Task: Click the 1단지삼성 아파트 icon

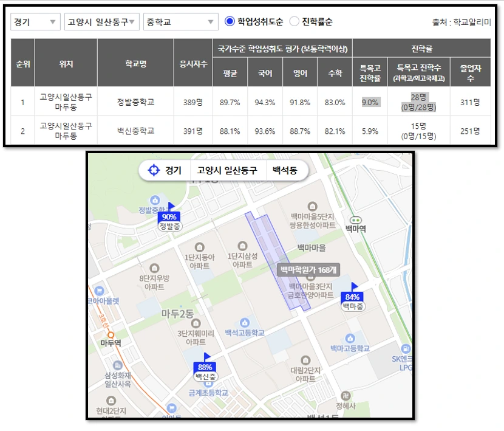Action: tap(242, 246)
